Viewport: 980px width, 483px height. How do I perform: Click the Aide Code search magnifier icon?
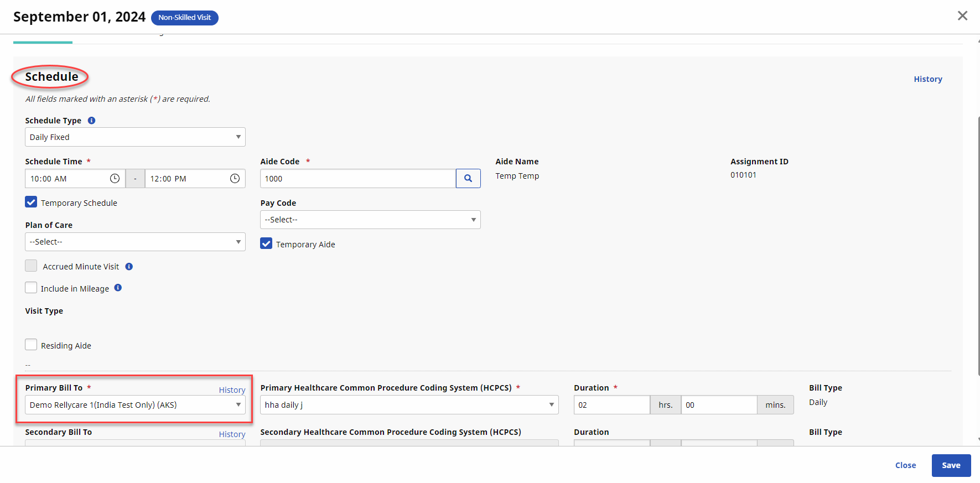468,179
